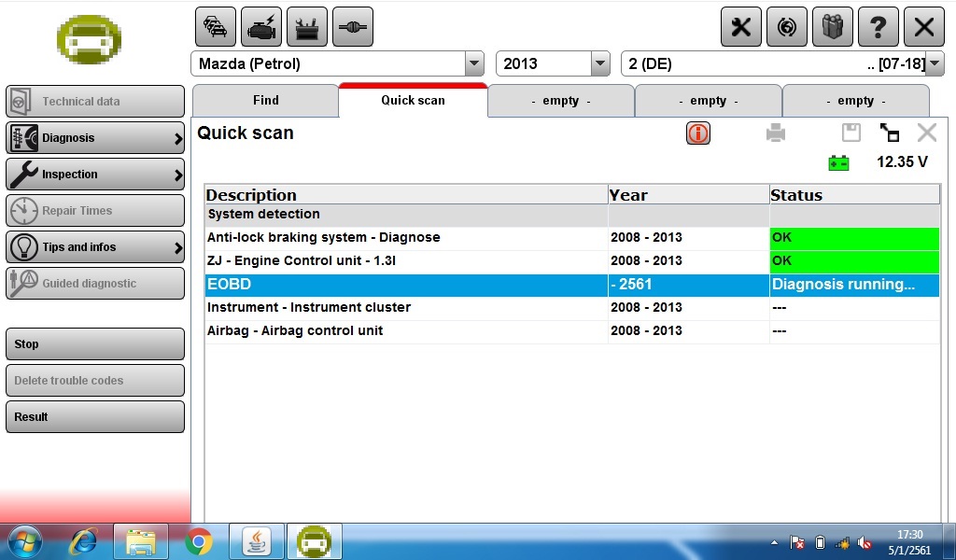Save the Quick scan with floppy icon
The width and height of the screenshot is (956, 560).
851,133
